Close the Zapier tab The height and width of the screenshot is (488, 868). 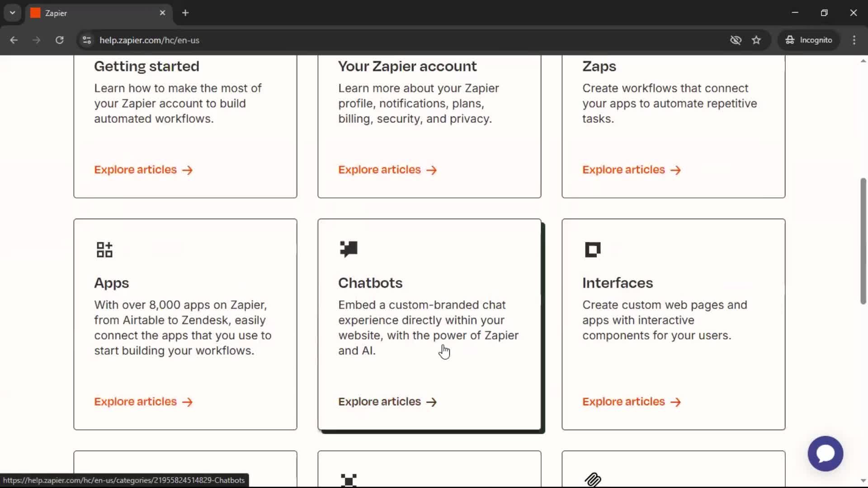click(x=163, y=13)
